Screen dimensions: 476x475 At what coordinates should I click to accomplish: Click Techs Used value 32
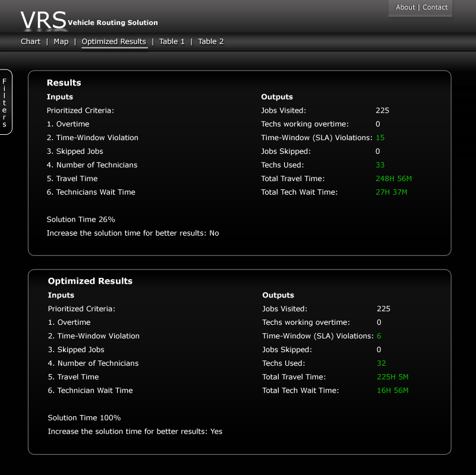[382, 363]
